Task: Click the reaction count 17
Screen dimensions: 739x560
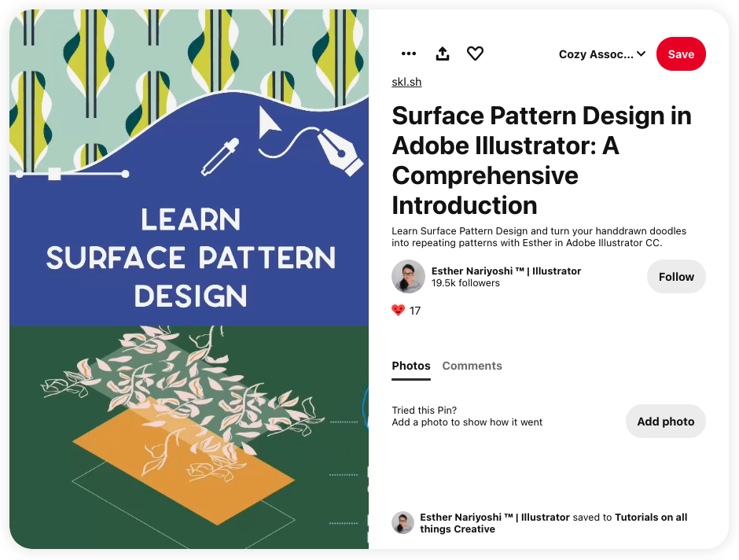Action: pyautogui.click(x=415, y=311)
